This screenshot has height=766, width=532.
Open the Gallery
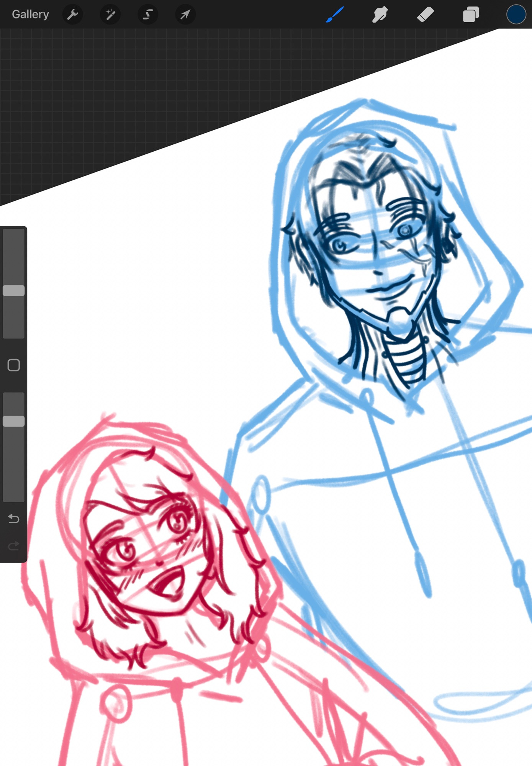pos(30,15)
